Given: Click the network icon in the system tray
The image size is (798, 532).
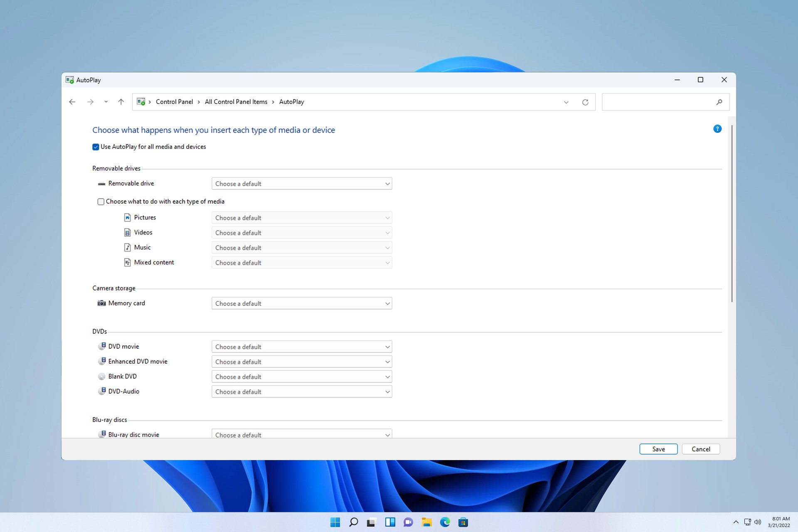Looking at the screenshot, I should tap(747, 522).
